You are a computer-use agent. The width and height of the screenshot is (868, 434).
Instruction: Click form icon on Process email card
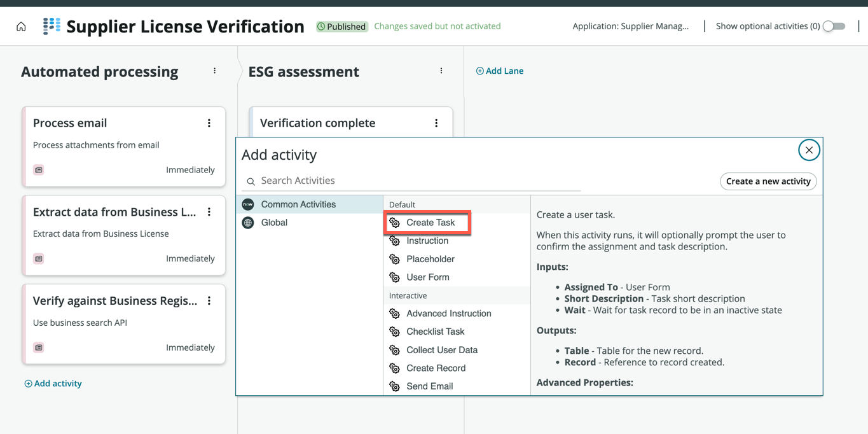39,170
